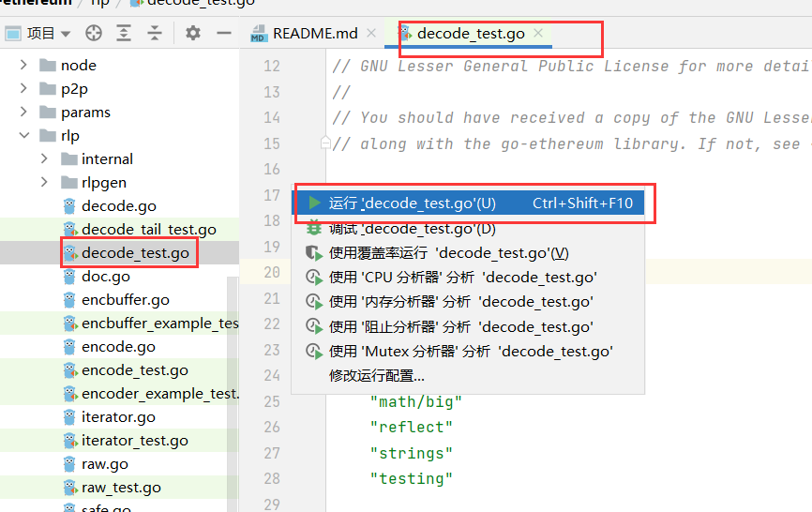
Task: Hide the project panel with minus icon
Action: (223, 34)
